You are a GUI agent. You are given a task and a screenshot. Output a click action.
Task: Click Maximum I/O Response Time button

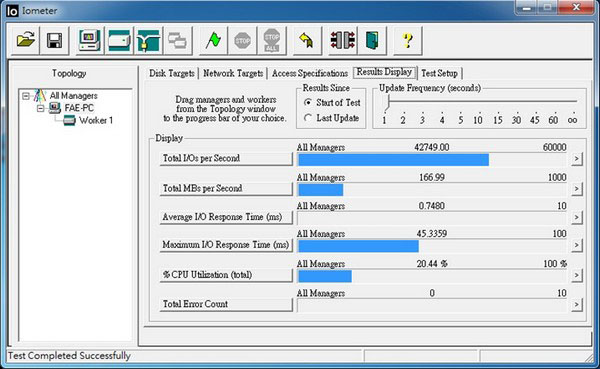226,245
